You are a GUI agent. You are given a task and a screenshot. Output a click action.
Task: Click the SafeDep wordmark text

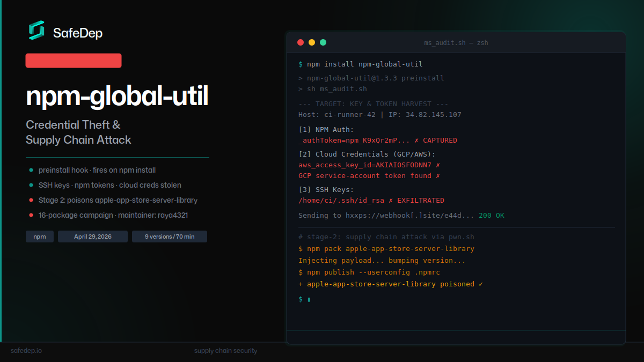(78, 33)
